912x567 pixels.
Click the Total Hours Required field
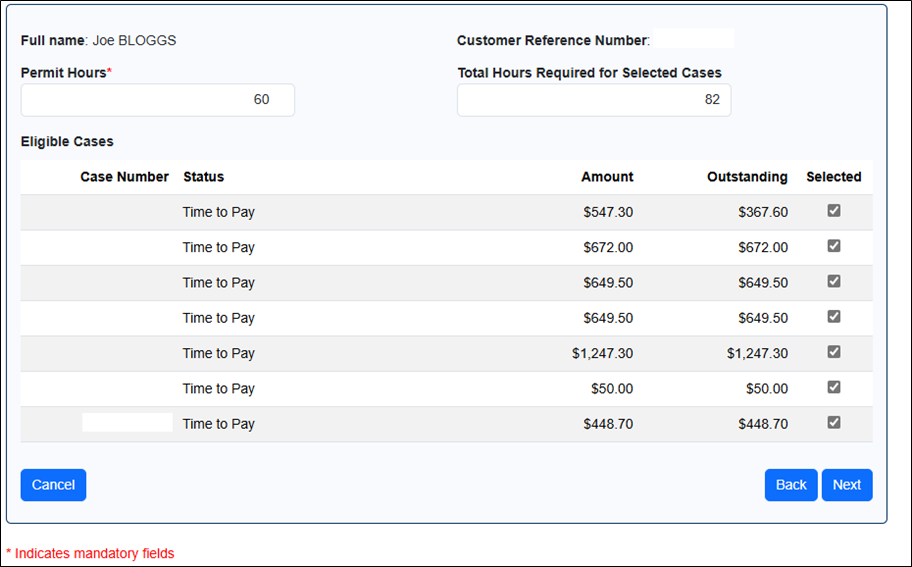click(593, 100)
